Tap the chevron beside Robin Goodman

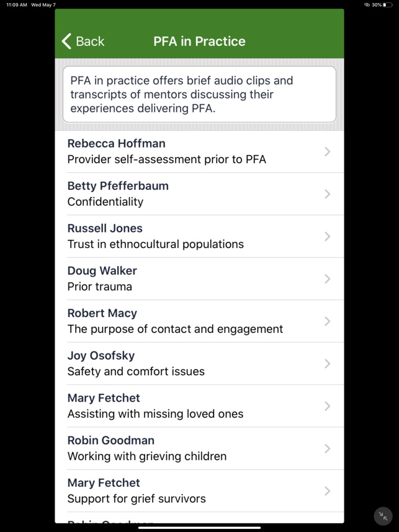coord(327,448)
